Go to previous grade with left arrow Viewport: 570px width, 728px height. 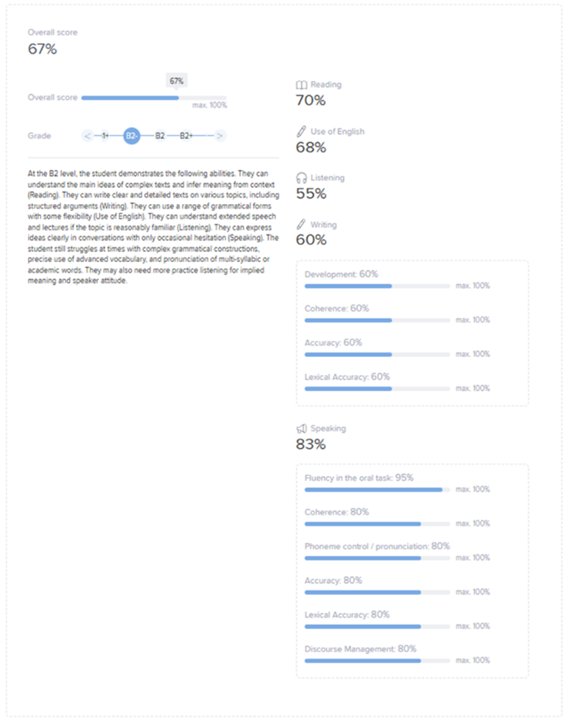87,136
